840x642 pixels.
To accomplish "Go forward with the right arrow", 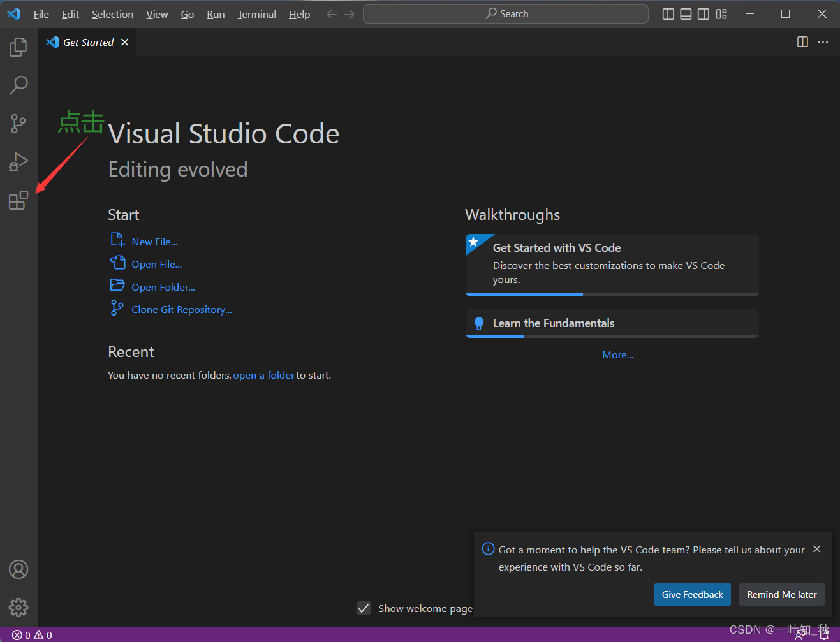I will [350, 14].
